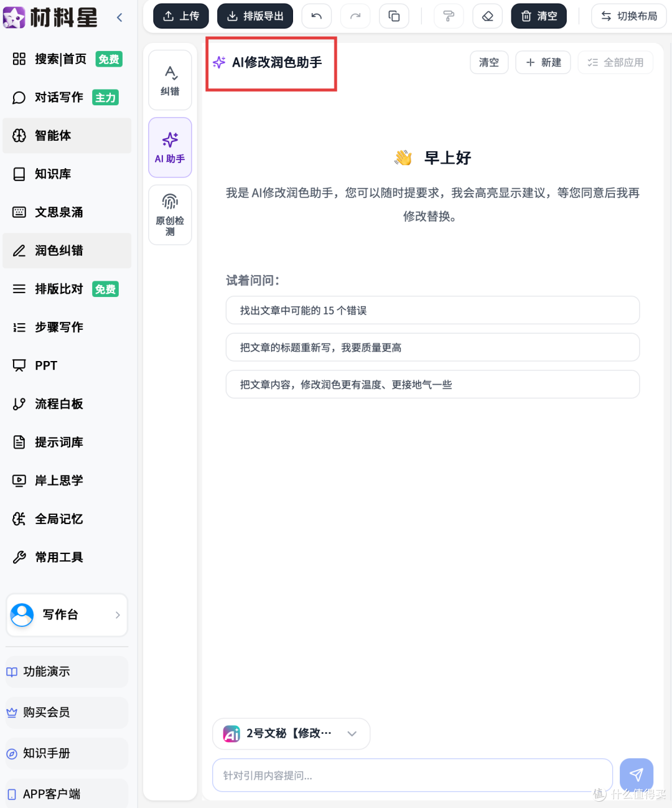Click the redo arrow icon
Viewport: 672px width, 808px height.
tap(355, 16)
